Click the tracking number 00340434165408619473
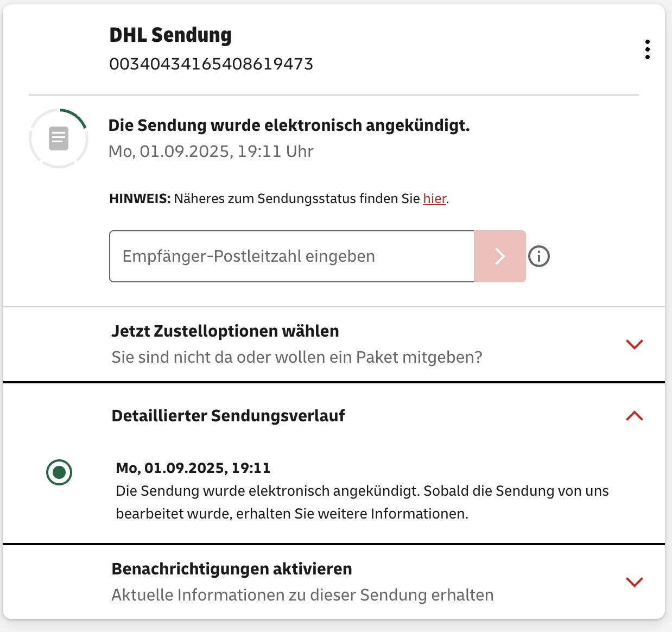Image resolution: width=672 pixels, height=632 pixels. (211, 64)
